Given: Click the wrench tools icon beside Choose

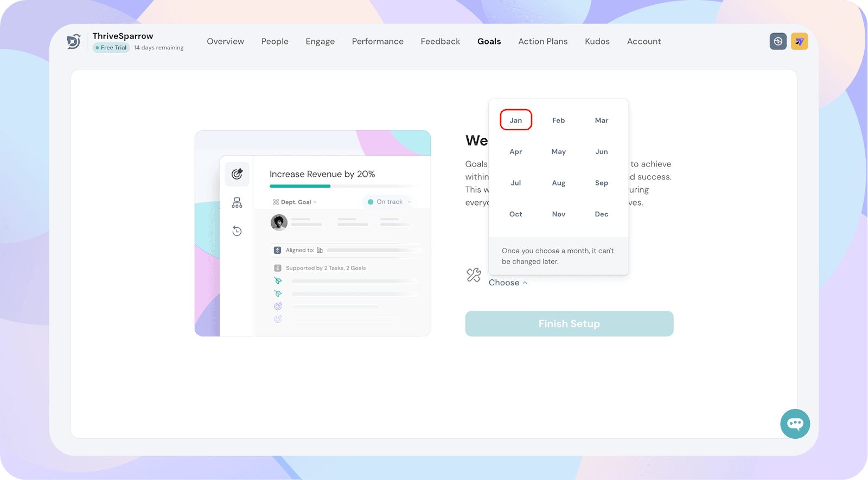Looking at the screenshot, I should coord(474,276).
